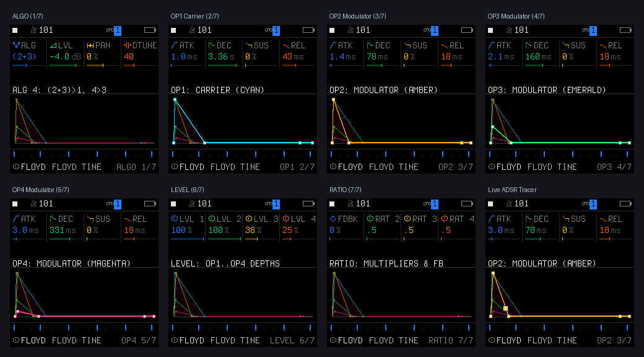Screen dimensions: 644x357
Task: Select the PAN icon in ALGO panel
Action: pos(90,45)
